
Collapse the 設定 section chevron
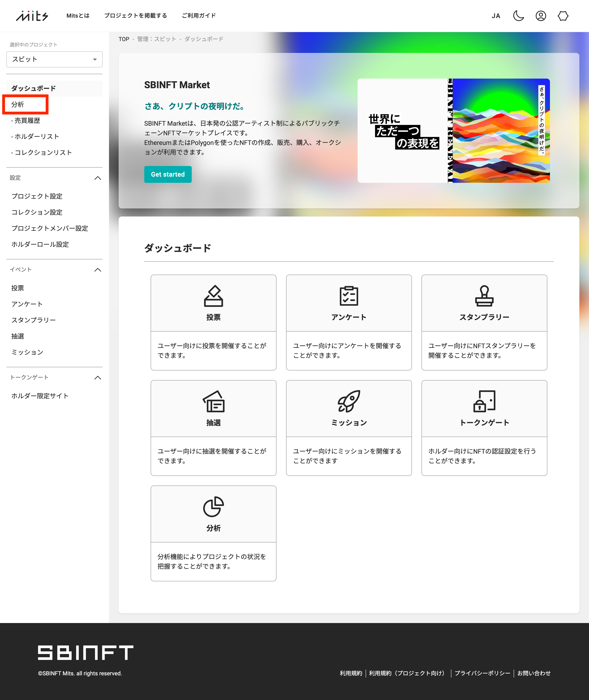pos(98,178)
